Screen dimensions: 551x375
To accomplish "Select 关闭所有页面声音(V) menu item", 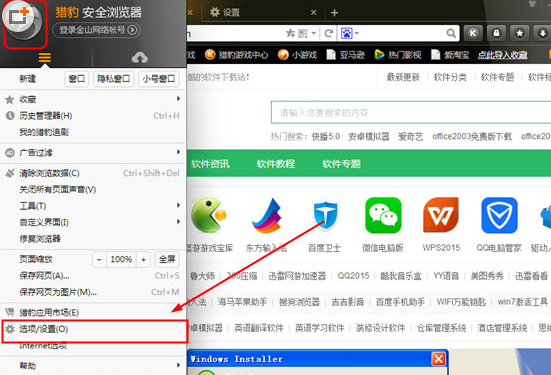I will (93, 189).
